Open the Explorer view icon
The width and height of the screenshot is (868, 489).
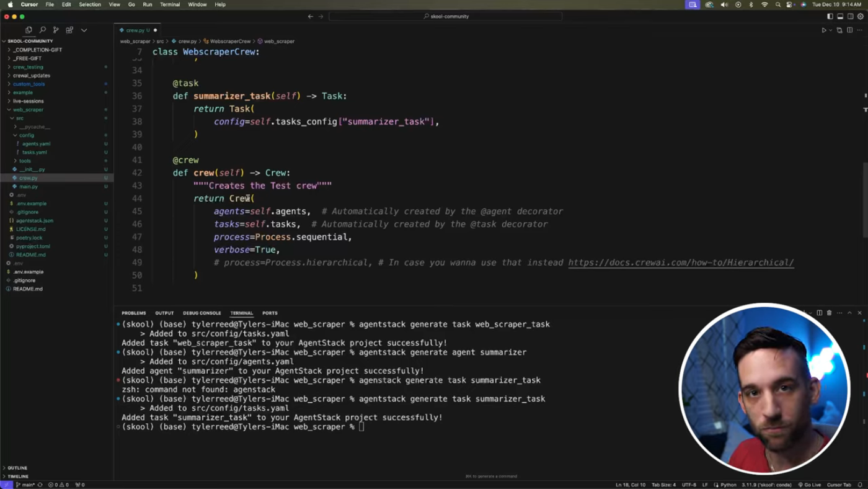coord(29,30)
